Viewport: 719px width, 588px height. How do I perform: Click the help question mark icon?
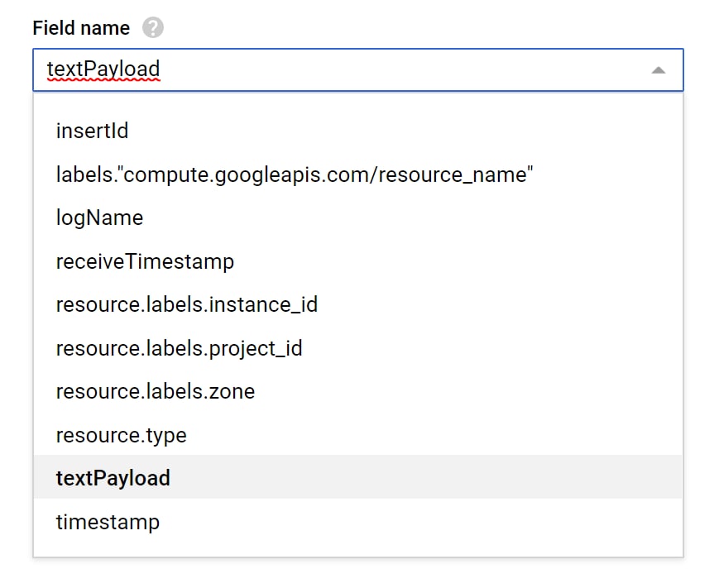pyautogui.click(x=153, y=27)
